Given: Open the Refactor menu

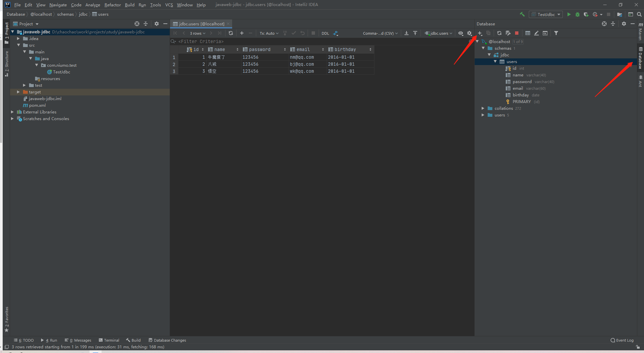Looking at the screenshot, I should point(113,5).
